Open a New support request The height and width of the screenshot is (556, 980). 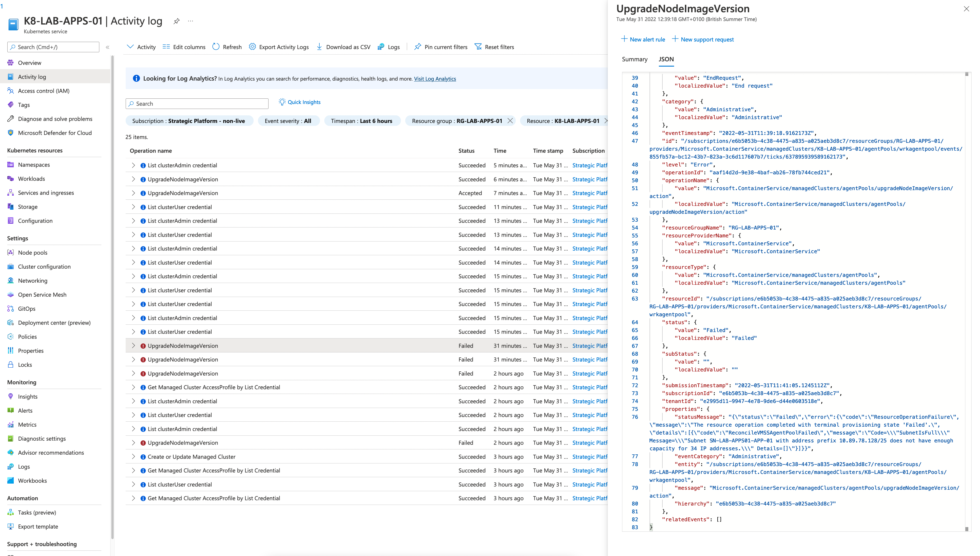703,39
